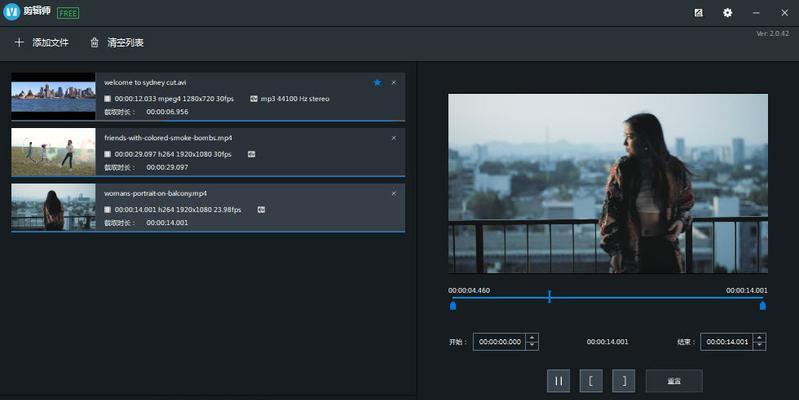Viewport: 799px width, 400px height.
Task: Click the Ver: 2.0.42 version label
Action: click(x=773, y=34)
